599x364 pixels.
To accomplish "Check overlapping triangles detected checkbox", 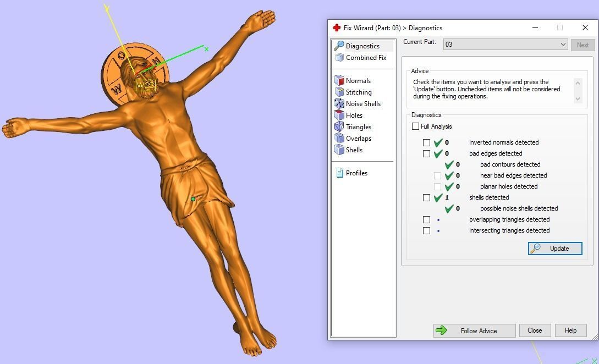I will [427, 219].
